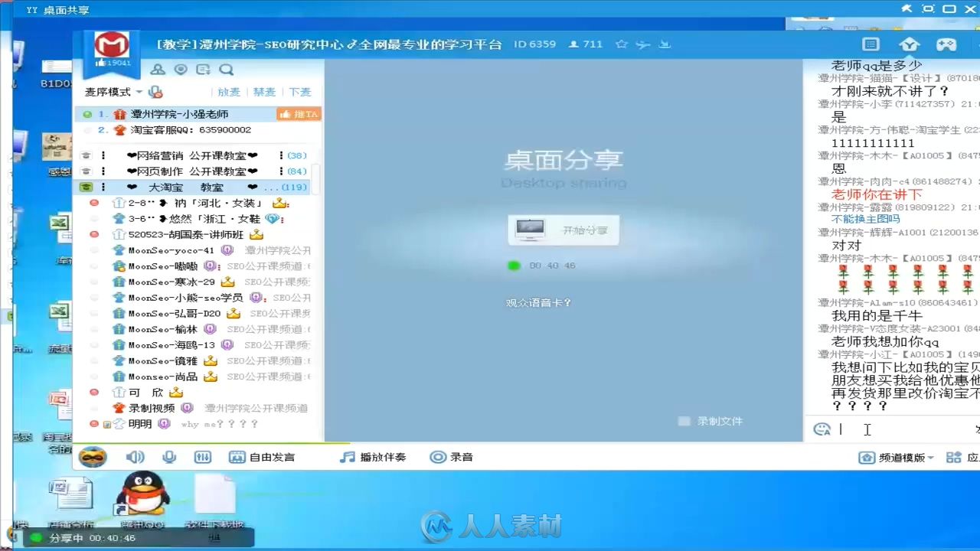Image resolution: width=980 pixels, height=551 pixels.
Task: Favorite the channel with the star icon
Action: pyautogui.click(x=622, y=44)
